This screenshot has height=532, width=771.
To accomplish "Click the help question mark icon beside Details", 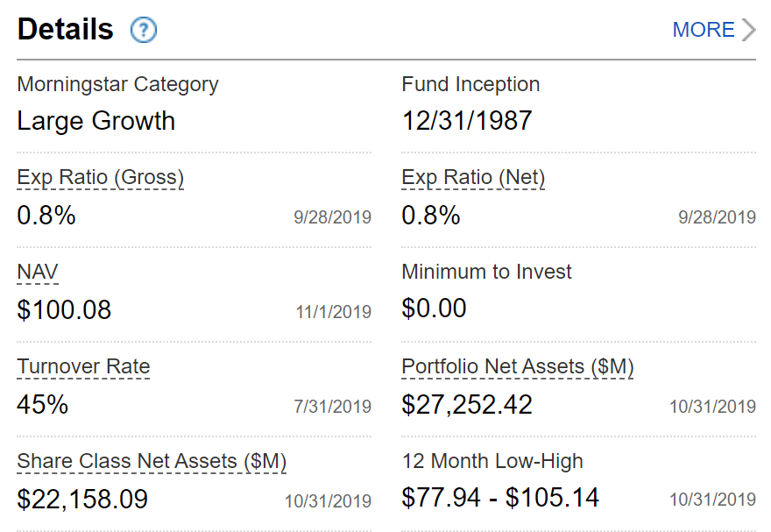I will pos(143,31).
